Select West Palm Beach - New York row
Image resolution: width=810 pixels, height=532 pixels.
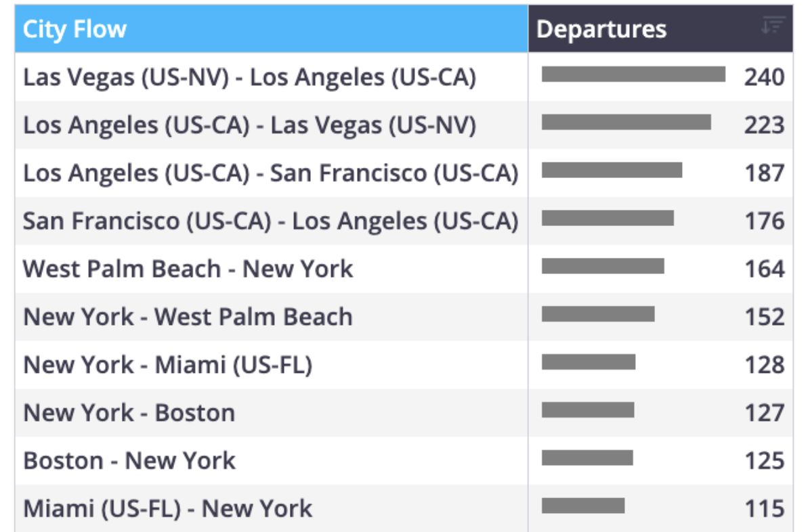pos(404,269)
